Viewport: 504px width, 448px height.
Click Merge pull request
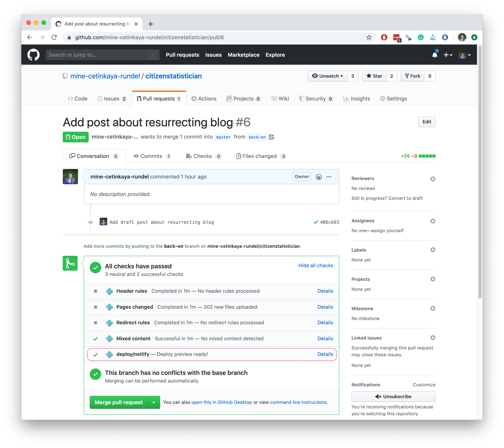pos(119,402)
